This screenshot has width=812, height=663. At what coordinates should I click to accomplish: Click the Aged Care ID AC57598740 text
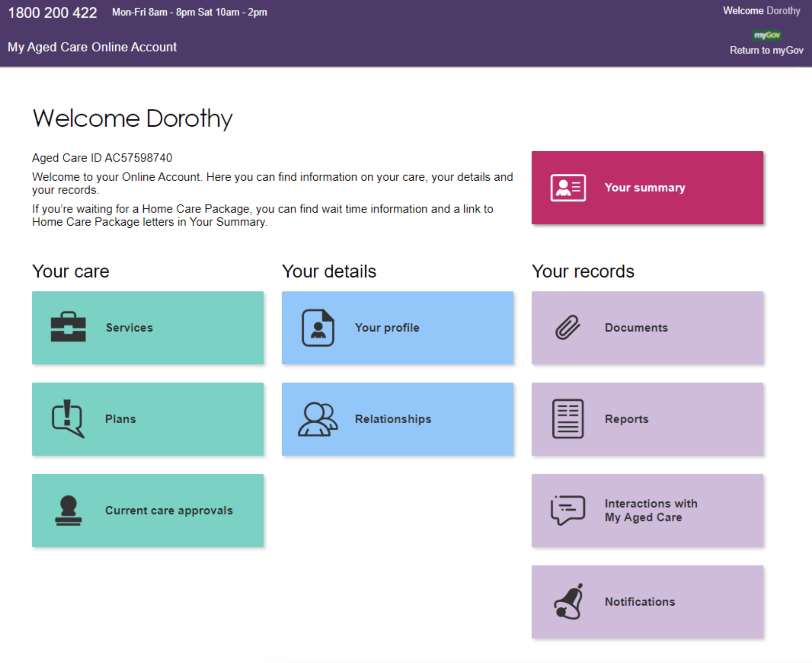point(102,158)
